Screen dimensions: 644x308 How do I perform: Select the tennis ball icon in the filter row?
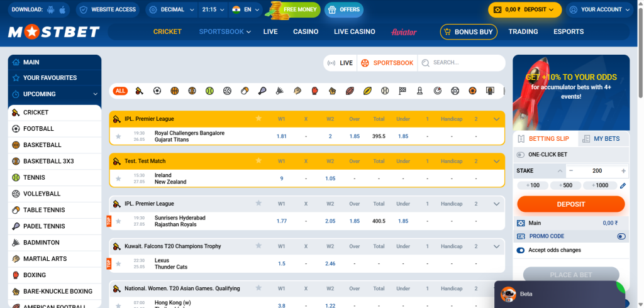[209, 91]
